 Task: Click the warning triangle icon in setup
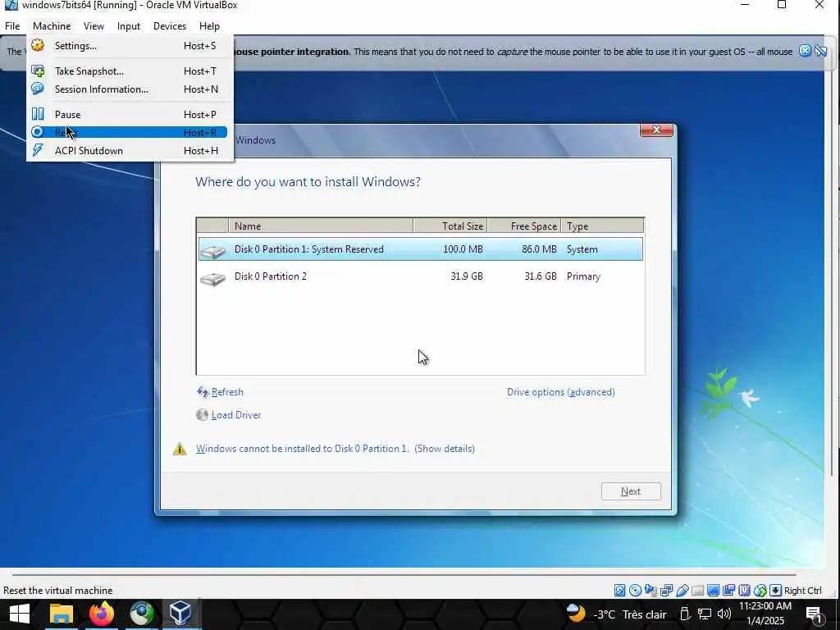coord(180,449)
